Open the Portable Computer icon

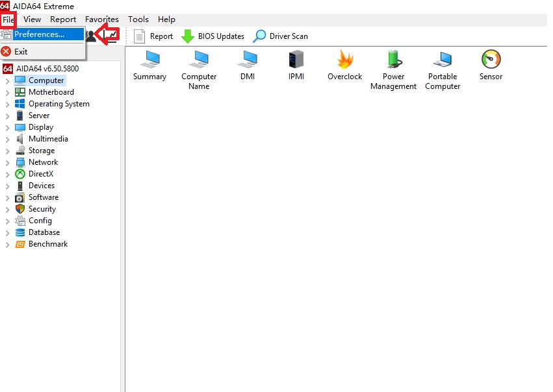(x=443, y=60)
